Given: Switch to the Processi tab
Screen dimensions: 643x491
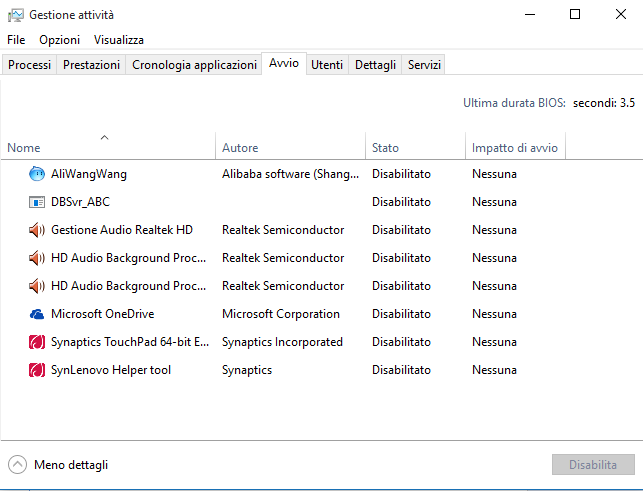Looking at the screenshot, I should coord(30,65).
